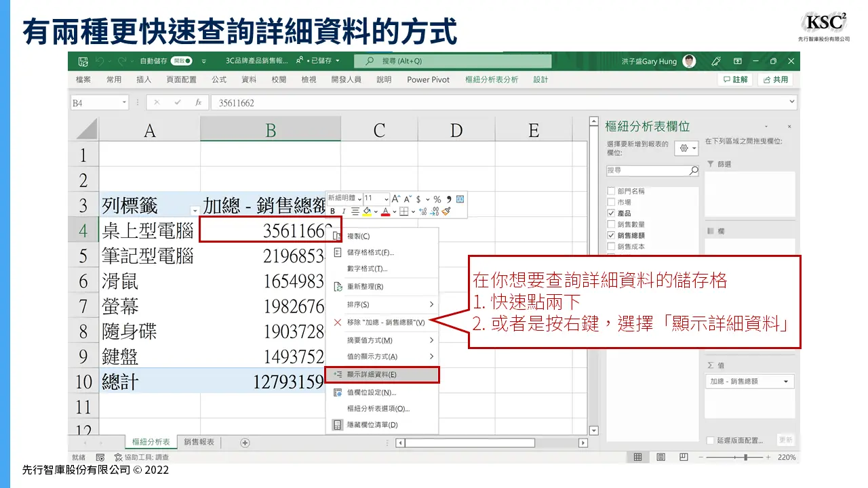Click the ribbon display options icon
The height and width of the screenshot is (488, 868).
click(x=738, y=61)
